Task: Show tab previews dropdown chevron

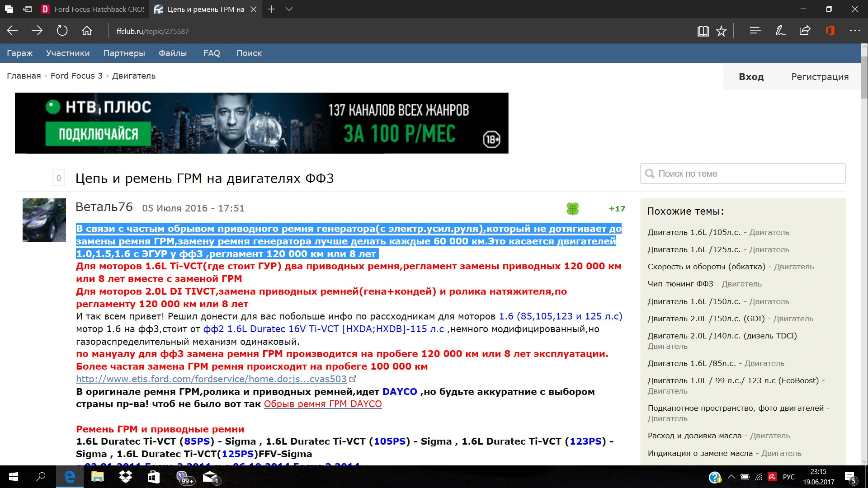Action: (x=289, y=9)
